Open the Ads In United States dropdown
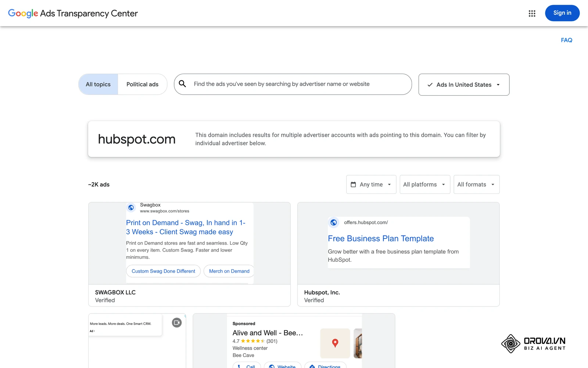The width and height of the screenshot is (588, 368). [464, 85]
